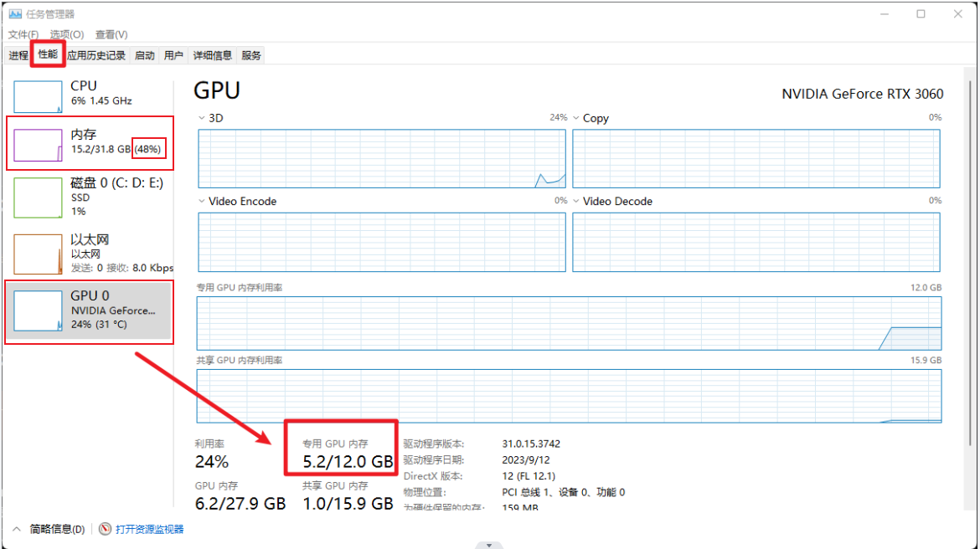The image size is (980, 549).
Task: Select the 以太网 Ethernet graph thumbnail
Action: point(38,254)
